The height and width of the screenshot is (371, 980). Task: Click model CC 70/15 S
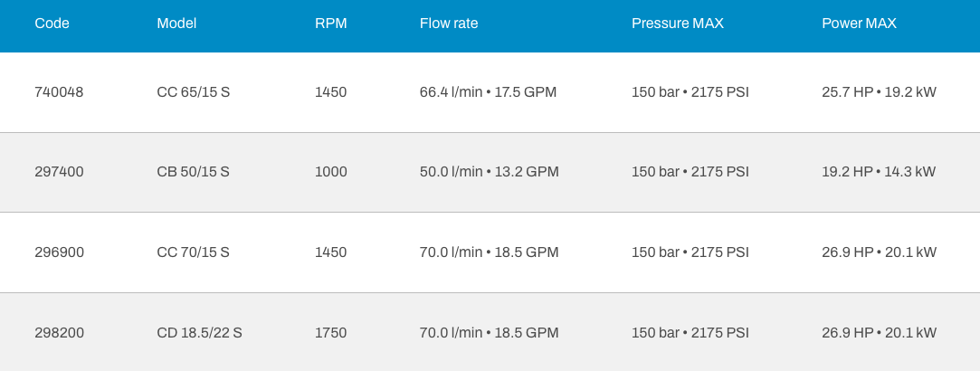click(x=194, y=252)
